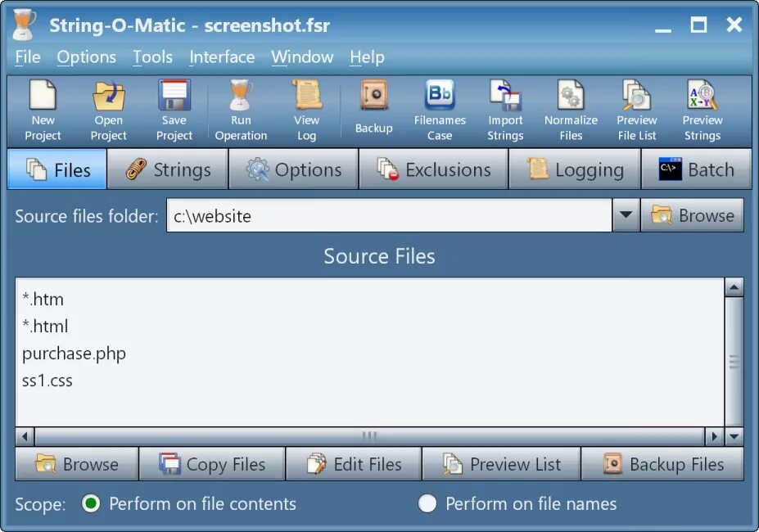This screenshot has width=759, height=532.
Task: Switch to the Batch tab
Action: coord(697,169)
